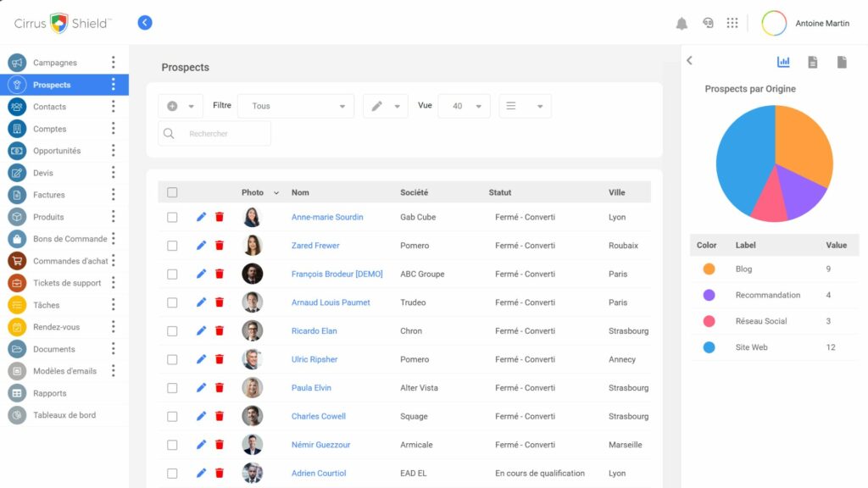The width and height of the screenshot is (868, 488).
Task: Show the bar chart view in right panel
Action: [783, 62]
